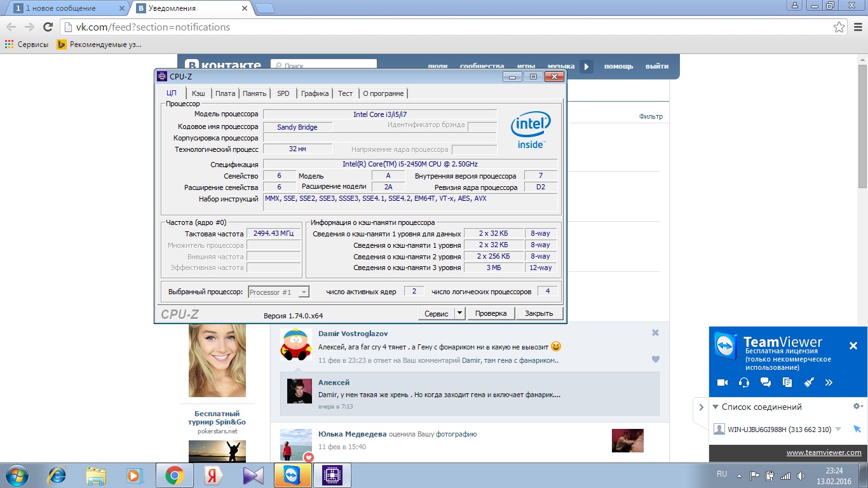Select the ЦП tab in CPU-Z
The image size is (868, 488).
pos(172,93)
